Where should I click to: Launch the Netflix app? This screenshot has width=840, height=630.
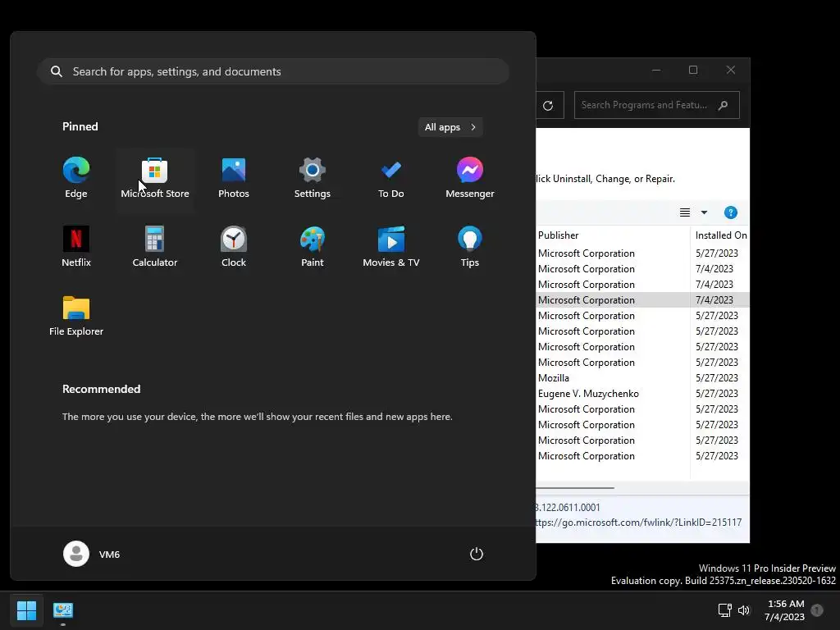[76, 247]
